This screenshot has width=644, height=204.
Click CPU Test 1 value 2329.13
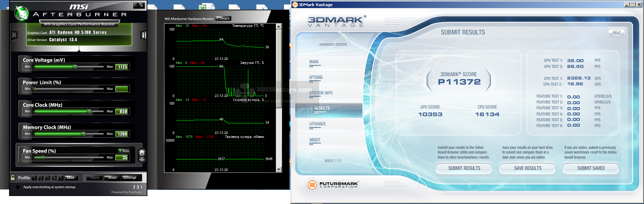[579, 78]
